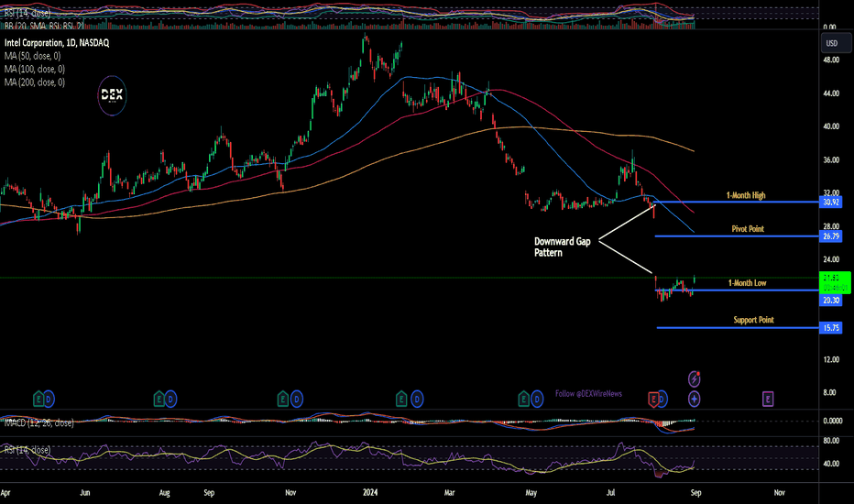Click the purple circled star event icon
The width and height of the screenshot is (854, 504).
click(694, 400)
